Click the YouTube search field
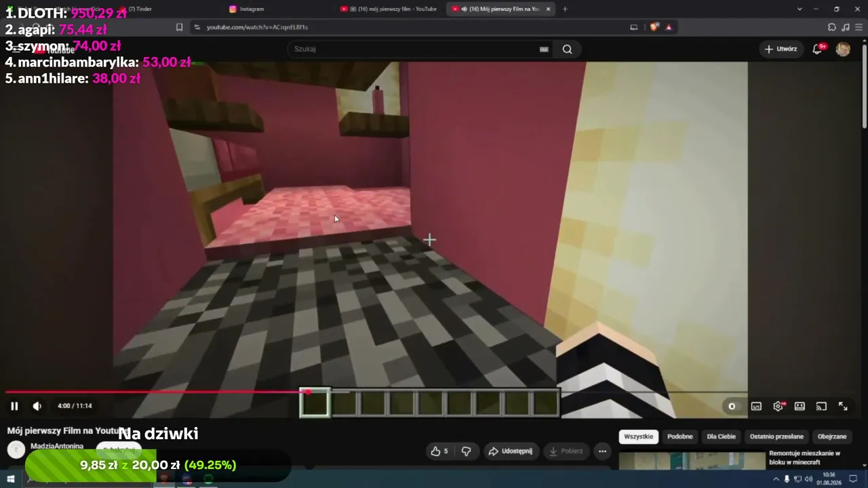The width and height of the screenshot is (868, 488). click(x=412, y=49)
